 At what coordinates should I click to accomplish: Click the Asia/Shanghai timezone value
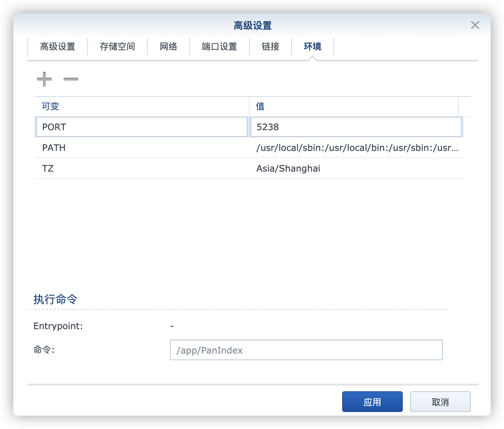(289, 168)
